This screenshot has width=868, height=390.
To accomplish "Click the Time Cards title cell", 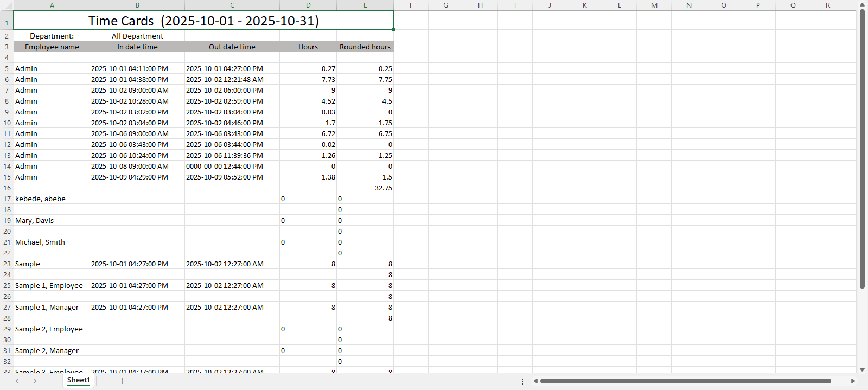I will coord(203,21).
